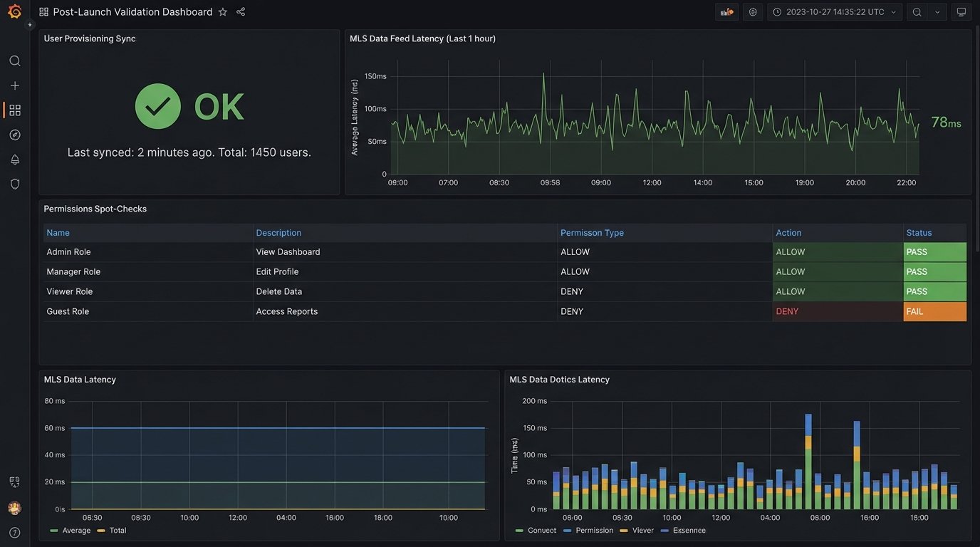Screen dimensions: 980x547
Task: Open Alerting via the bell icon
Action: (x=14, y=160)
